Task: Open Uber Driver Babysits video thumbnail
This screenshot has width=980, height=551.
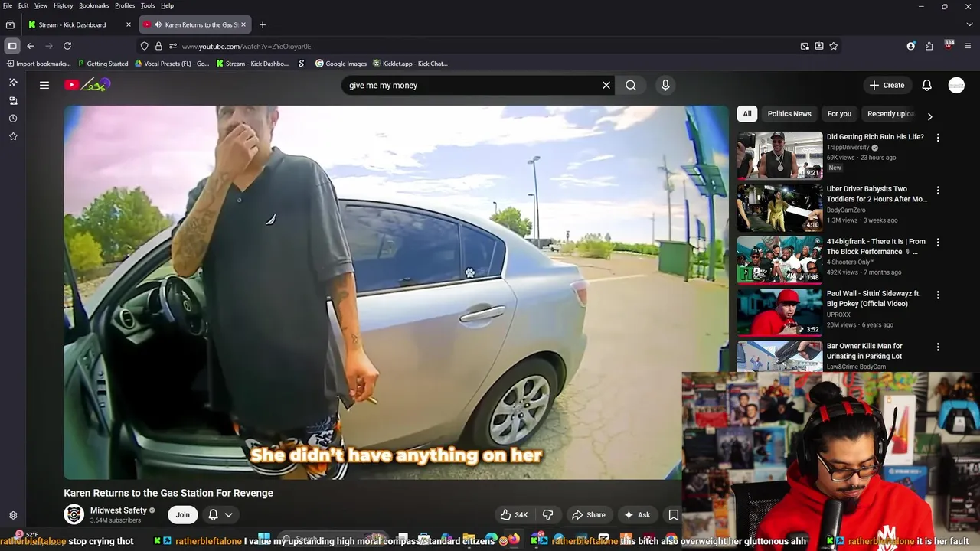Action: (779, 207)
